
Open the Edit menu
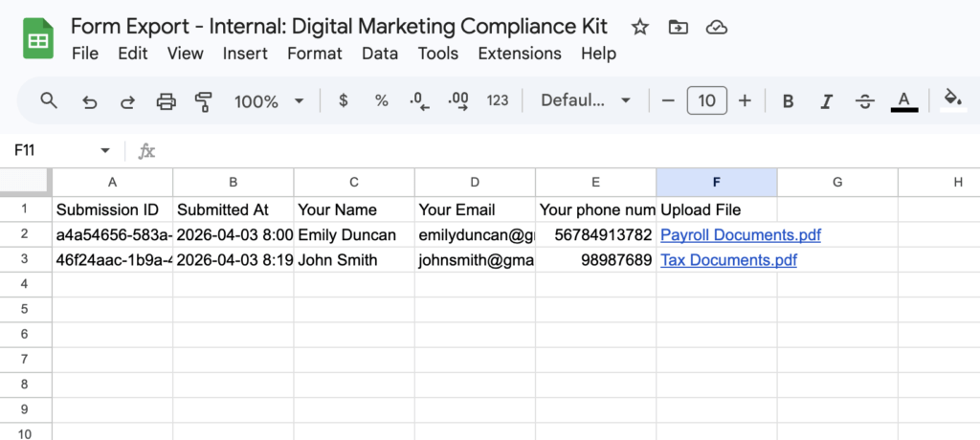pos(132,54)
